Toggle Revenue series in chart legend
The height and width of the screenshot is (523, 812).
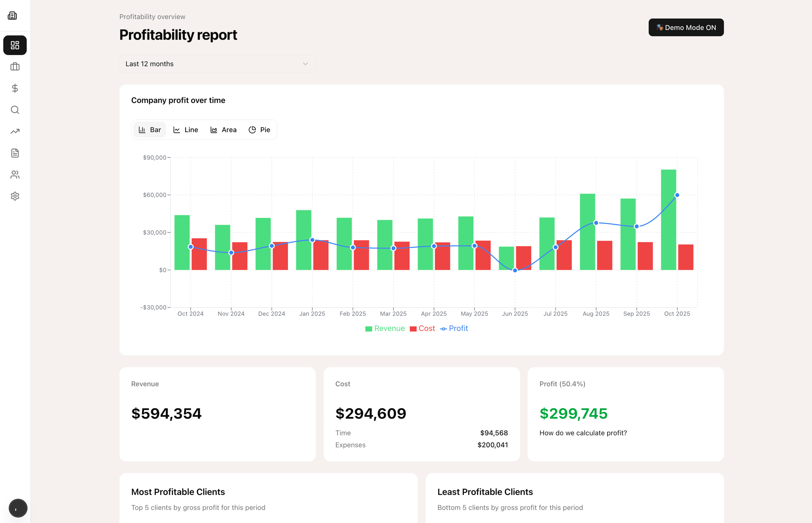pyautogui.click(x=385, y=328)
